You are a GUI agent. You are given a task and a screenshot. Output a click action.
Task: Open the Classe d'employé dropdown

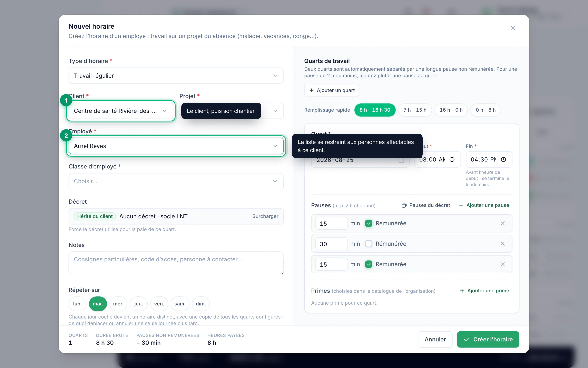click(176, 181)
